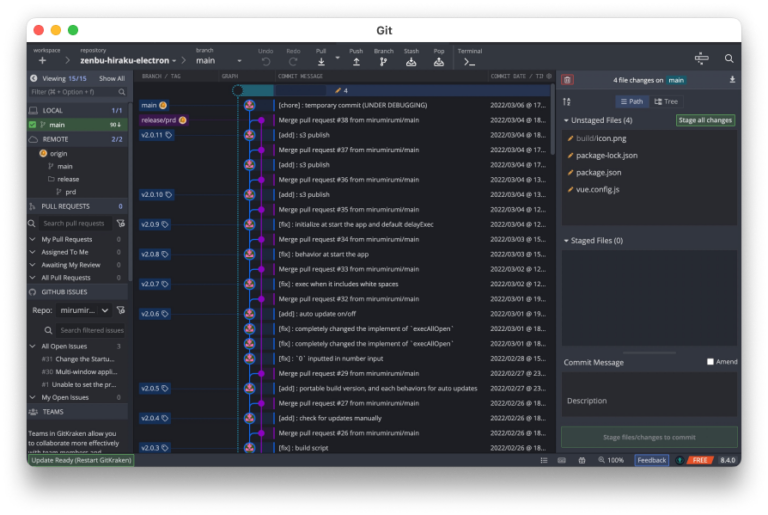
Task: Click the zoom 100% indicator
Action: point(611,460)
